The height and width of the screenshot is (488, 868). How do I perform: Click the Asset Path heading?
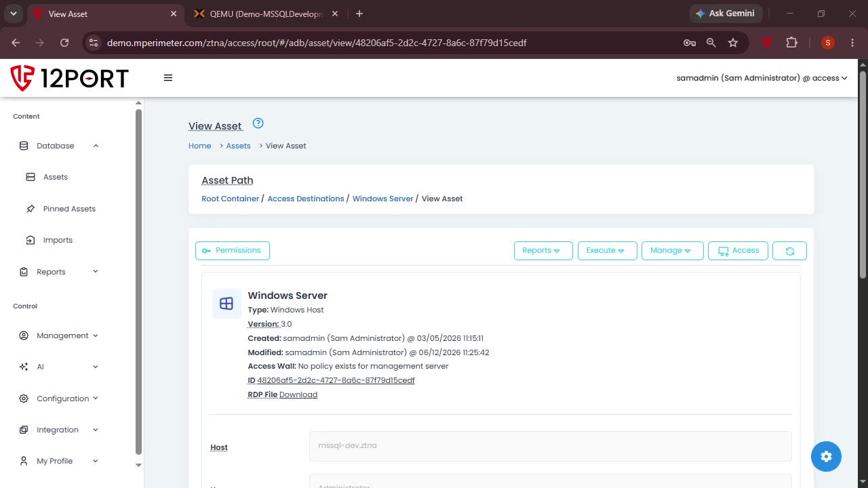227,180
